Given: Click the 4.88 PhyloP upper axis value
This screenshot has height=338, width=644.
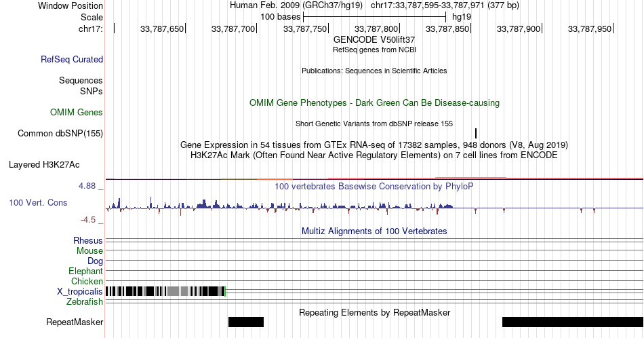Looking at the screenshot, I should pyautogui.click(x=87, y=186).
